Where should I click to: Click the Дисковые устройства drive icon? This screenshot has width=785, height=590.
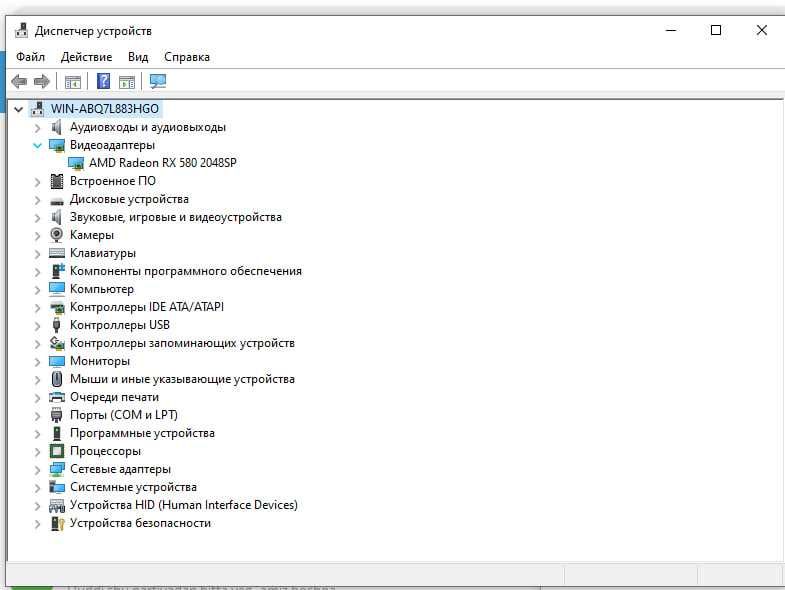57,201
